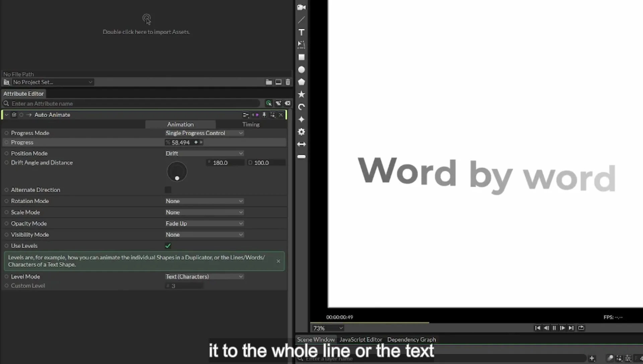Clear the attribute name search filter
This screenshot has width=643, height=364.
(288, 103)
